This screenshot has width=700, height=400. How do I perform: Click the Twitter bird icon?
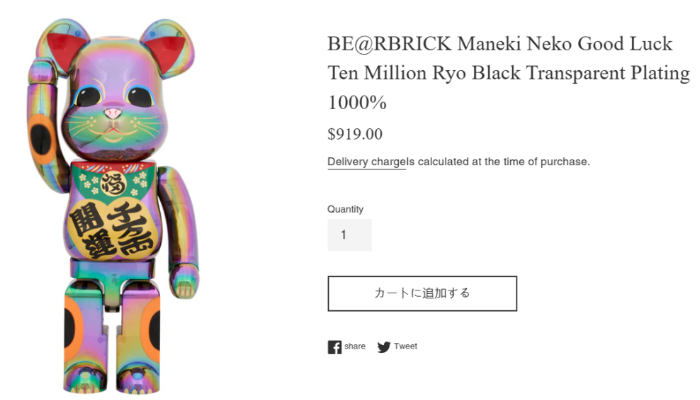point(384,347)
